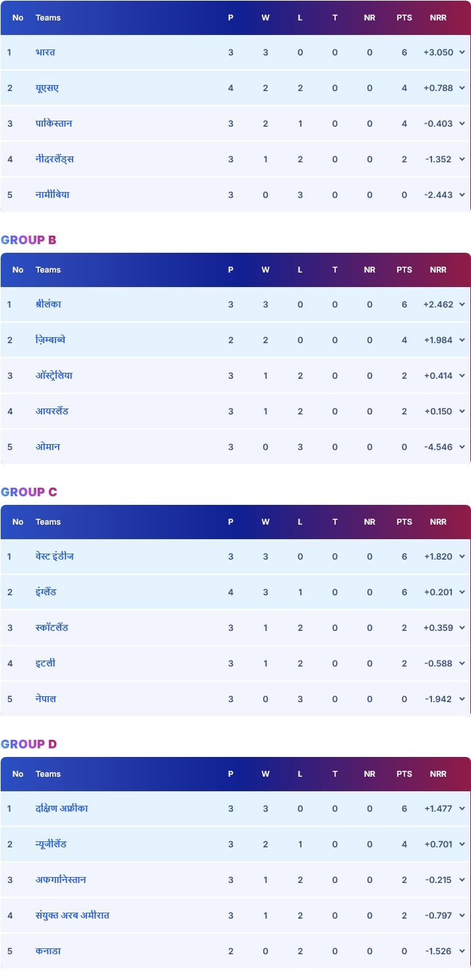Expand पाकिस्तान row chevron arrow

pyautogui.click(x=462, y=123)
